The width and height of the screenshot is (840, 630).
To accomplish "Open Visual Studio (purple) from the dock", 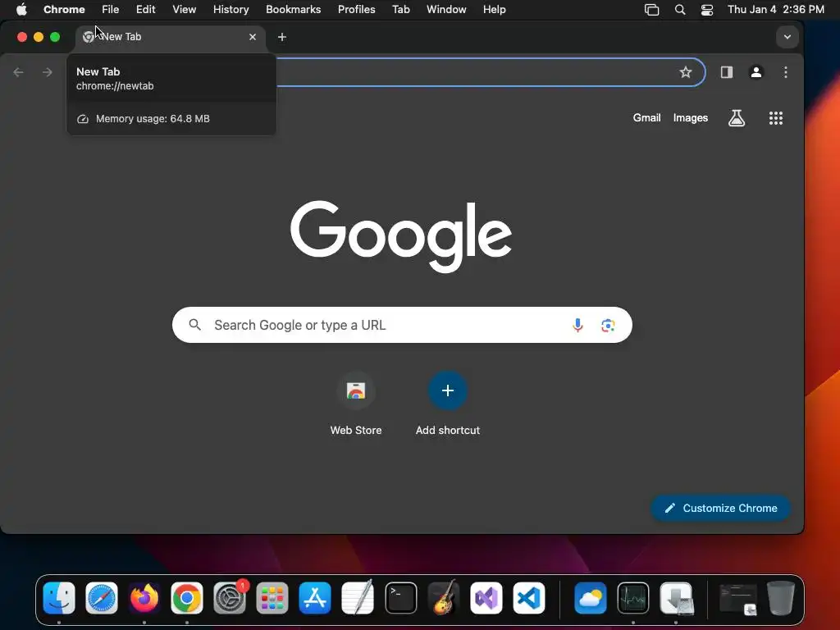I will click(x=486, y=598).
